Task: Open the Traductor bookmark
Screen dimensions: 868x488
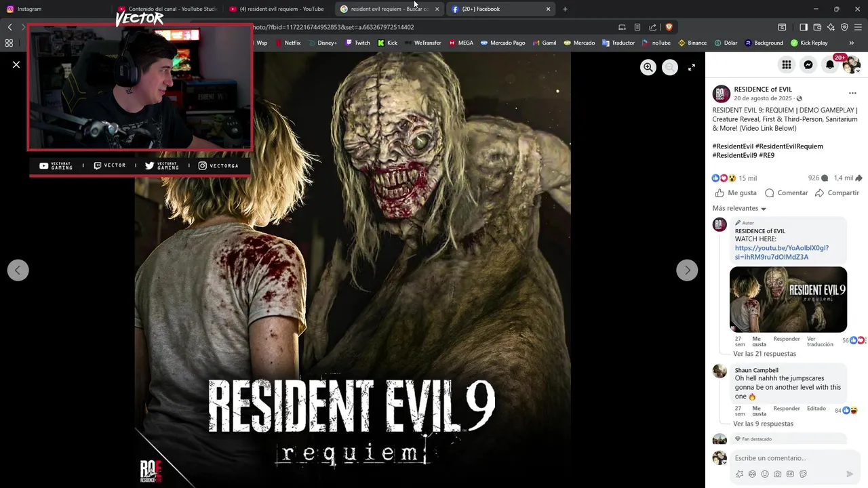Action: click(x=618, y=43)
